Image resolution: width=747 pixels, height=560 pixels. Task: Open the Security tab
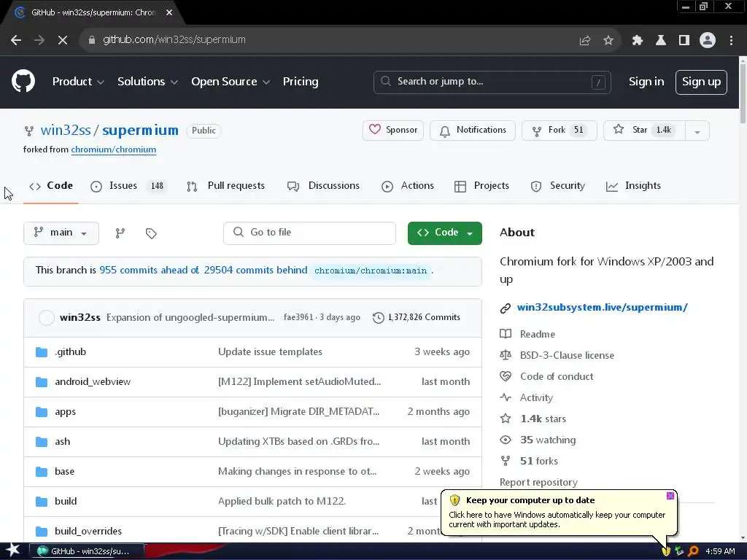(557, 186)
